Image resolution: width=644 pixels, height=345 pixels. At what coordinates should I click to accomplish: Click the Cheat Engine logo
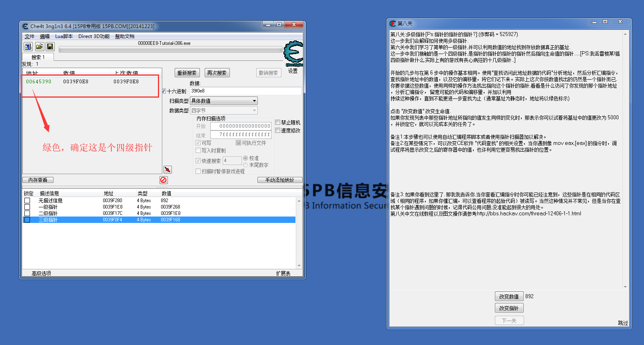pos(293,53)
